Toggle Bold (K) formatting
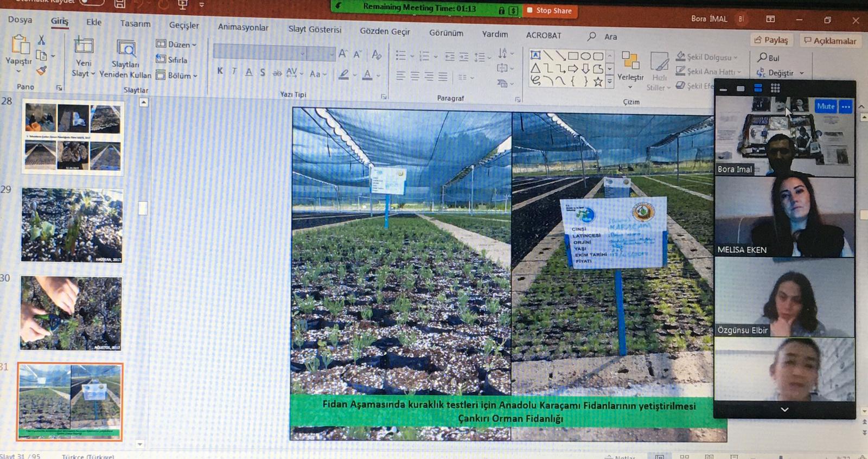The height and width of the screenshot is (459, 868). click(x=220, y=71)
